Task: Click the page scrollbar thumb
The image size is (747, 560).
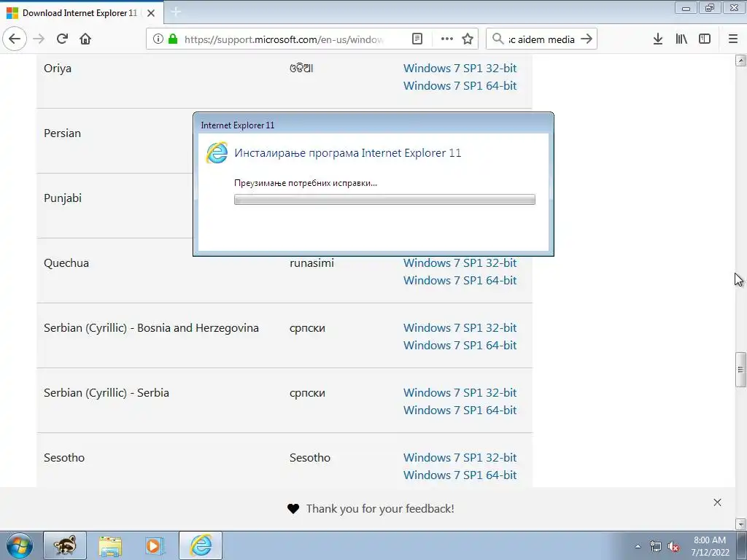Action: coord(740,370)
